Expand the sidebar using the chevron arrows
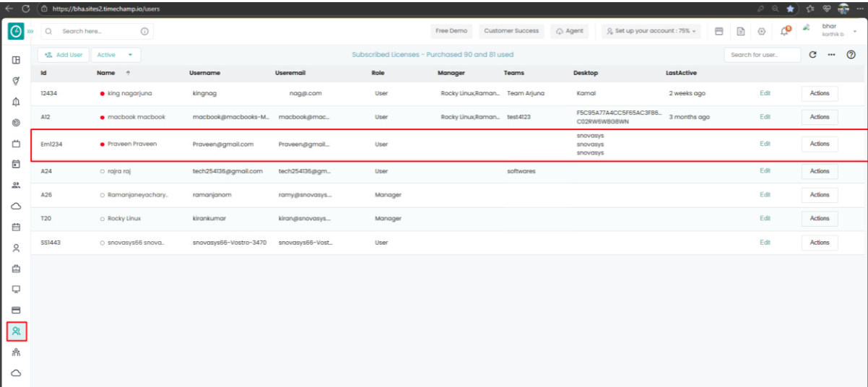Screen dimensions: 868x387 [x=30, y=32]
